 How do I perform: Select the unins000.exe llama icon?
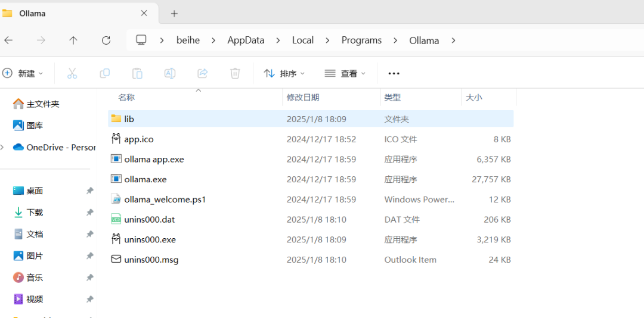(x=116, y=239)
